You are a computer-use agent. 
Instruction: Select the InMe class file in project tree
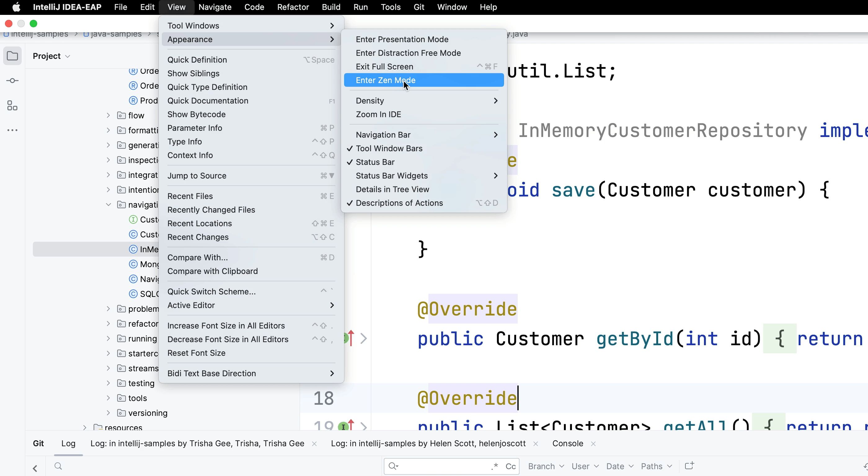pyautogui.click(x=96, y=249)
